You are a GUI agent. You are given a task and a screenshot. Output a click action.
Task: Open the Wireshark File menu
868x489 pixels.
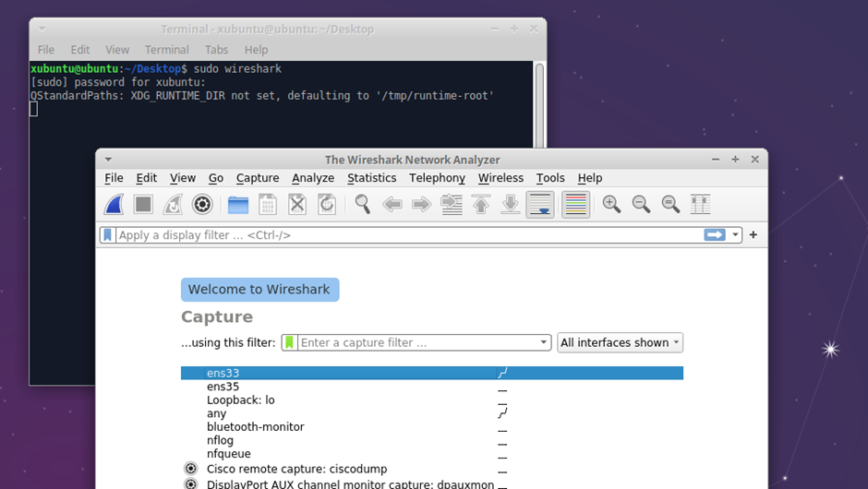114,178
